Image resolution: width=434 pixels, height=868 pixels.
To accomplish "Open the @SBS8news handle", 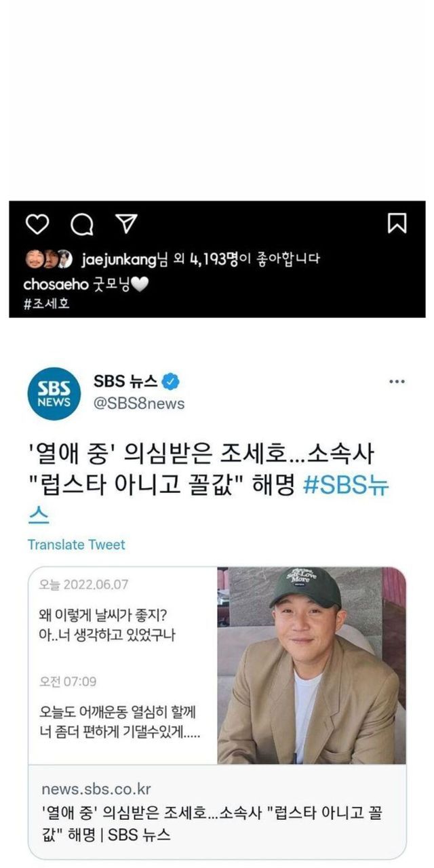I will [x=138, y=404].
